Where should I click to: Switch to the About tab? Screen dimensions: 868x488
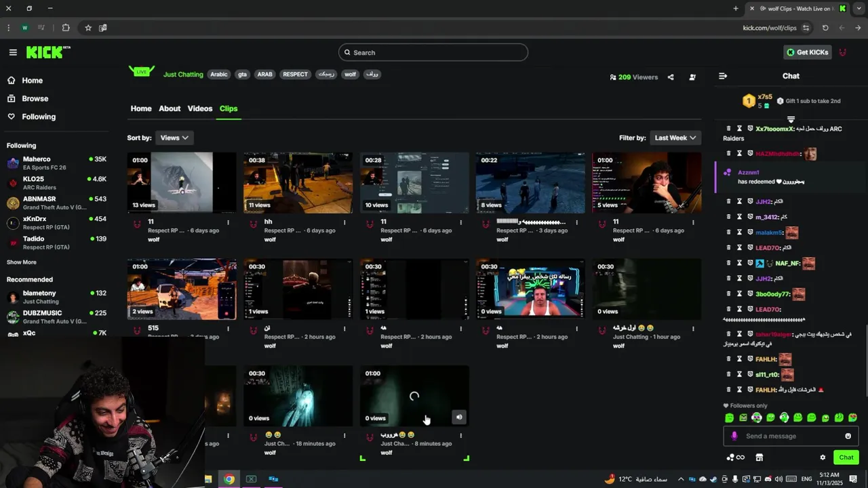(170, 108)
